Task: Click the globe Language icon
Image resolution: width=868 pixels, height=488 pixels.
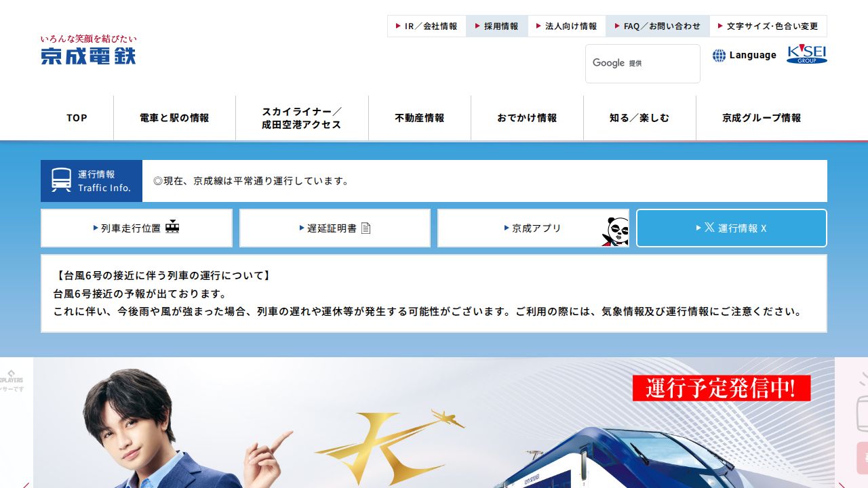Action: 719,56
